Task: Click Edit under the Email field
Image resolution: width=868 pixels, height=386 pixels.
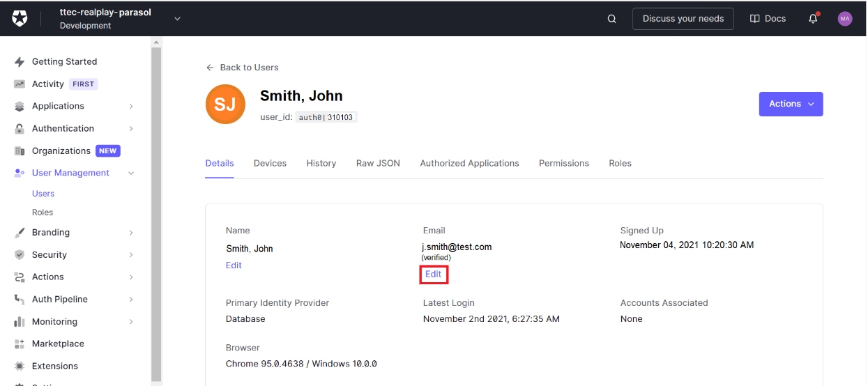Action: click(433, 275)
